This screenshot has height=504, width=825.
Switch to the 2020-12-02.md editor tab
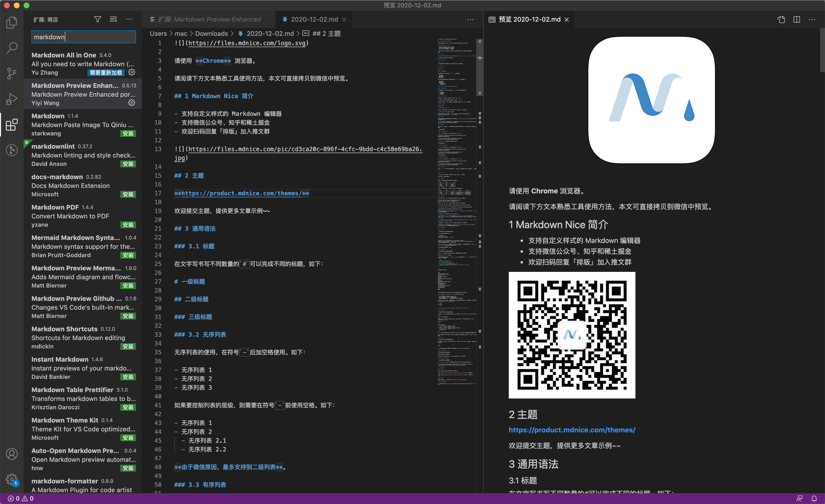[314, 19]
